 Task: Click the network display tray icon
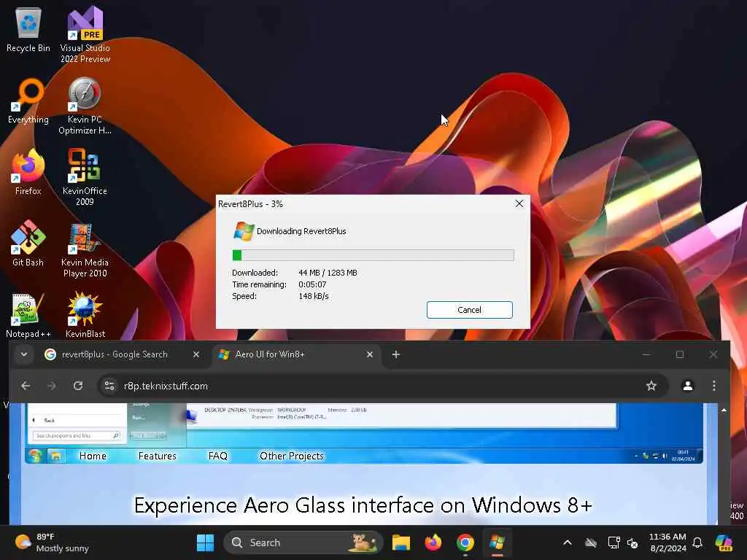[614, 542]
